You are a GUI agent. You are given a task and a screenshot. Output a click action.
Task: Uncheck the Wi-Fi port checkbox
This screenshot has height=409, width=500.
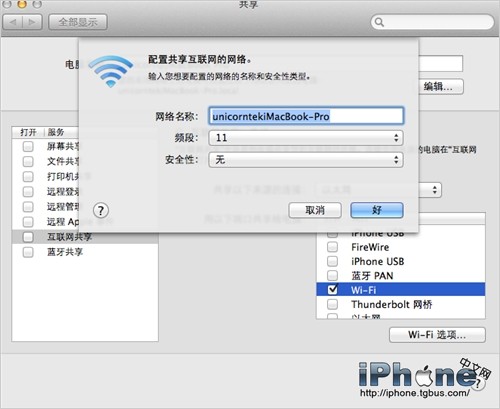tap(332, 289)
